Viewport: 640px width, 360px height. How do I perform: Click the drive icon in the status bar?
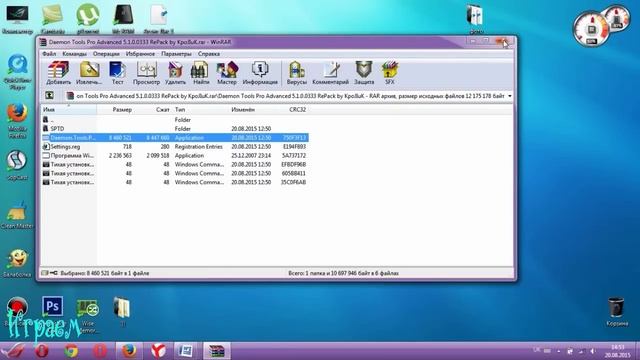click(45, 273)
